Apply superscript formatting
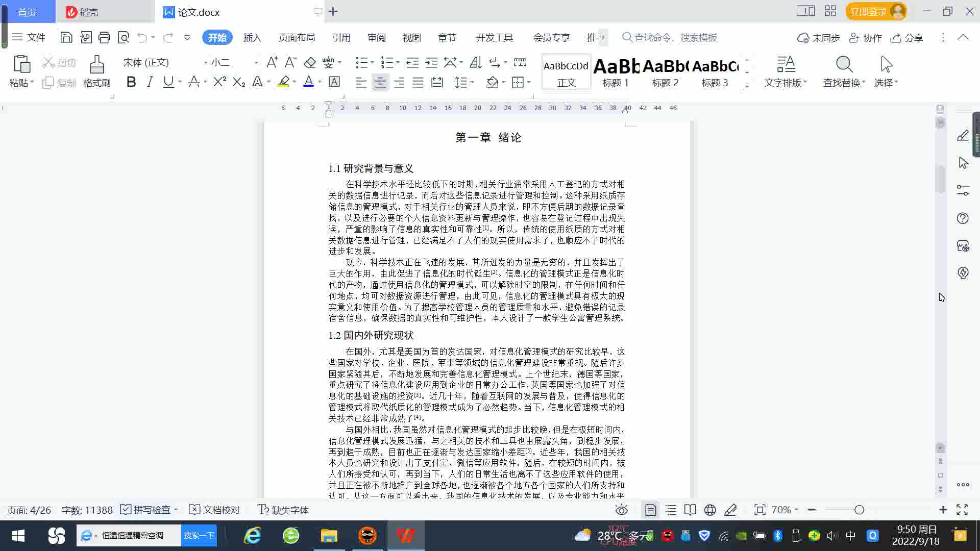 click(x=219, y=82)
